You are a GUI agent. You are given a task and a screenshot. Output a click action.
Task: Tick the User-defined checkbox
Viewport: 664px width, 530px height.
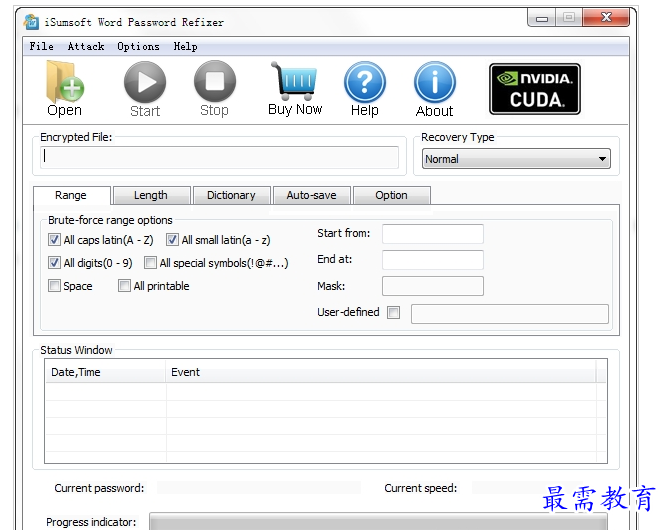(393, 313)
